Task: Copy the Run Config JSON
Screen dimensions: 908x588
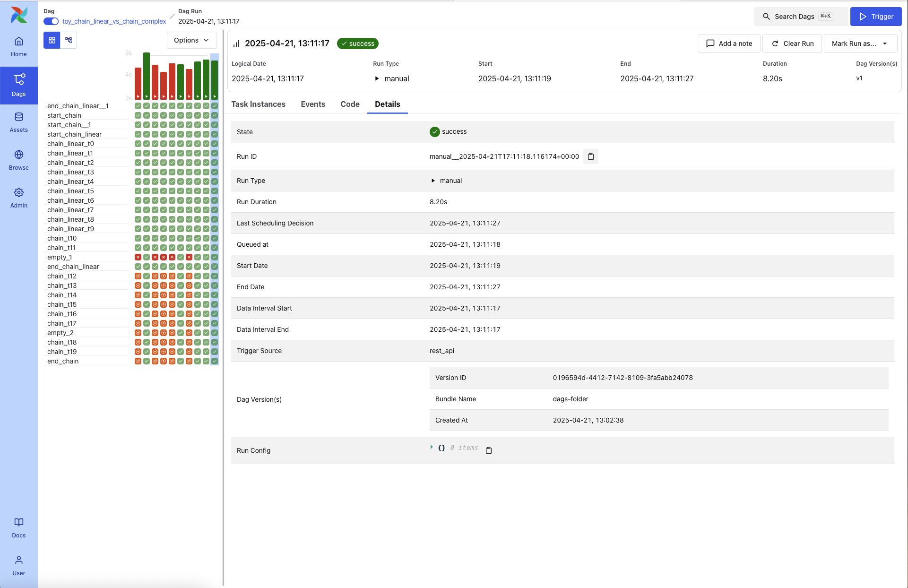Action: tap(489, 450)
